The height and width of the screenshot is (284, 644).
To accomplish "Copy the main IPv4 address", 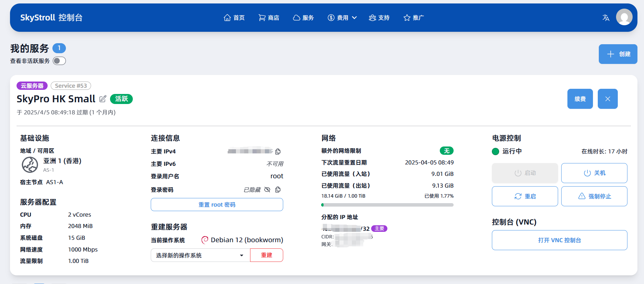I will pos(278,151).
